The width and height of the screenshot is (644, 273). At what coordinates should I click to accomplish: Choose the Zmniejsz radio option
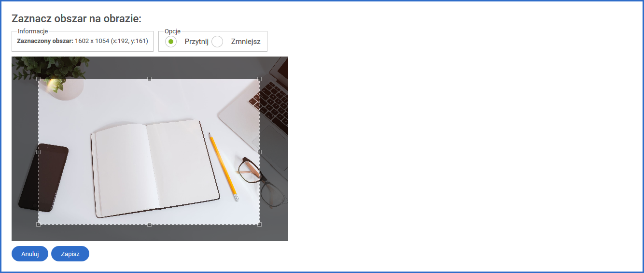(x=217, y=42)
